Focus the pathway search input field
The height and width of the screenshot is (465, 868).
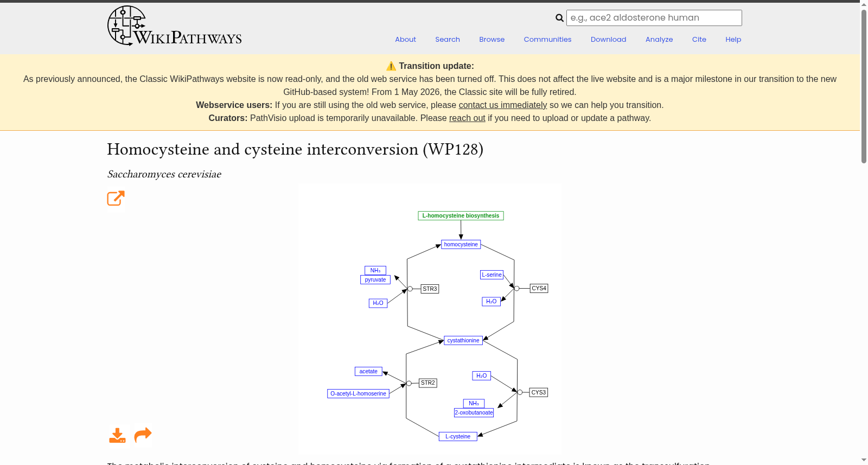pos(654,18)
